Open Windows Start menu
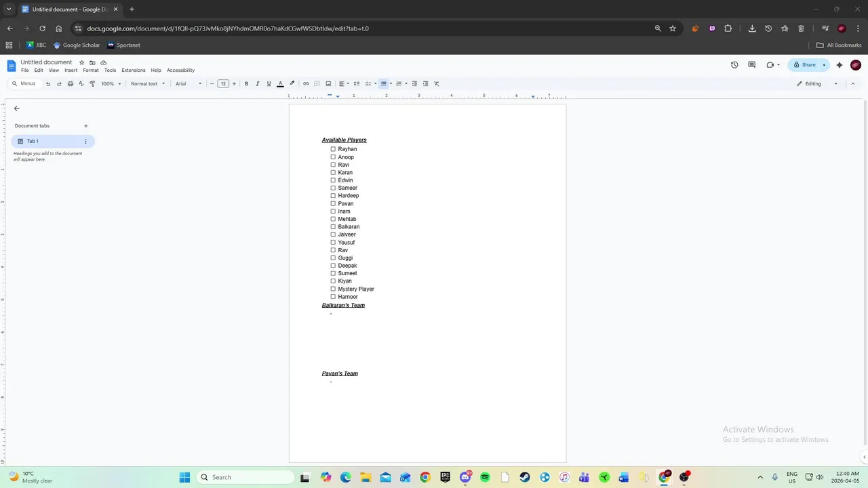868x488 pixels. pyautogui.click(x=184, y=477)
